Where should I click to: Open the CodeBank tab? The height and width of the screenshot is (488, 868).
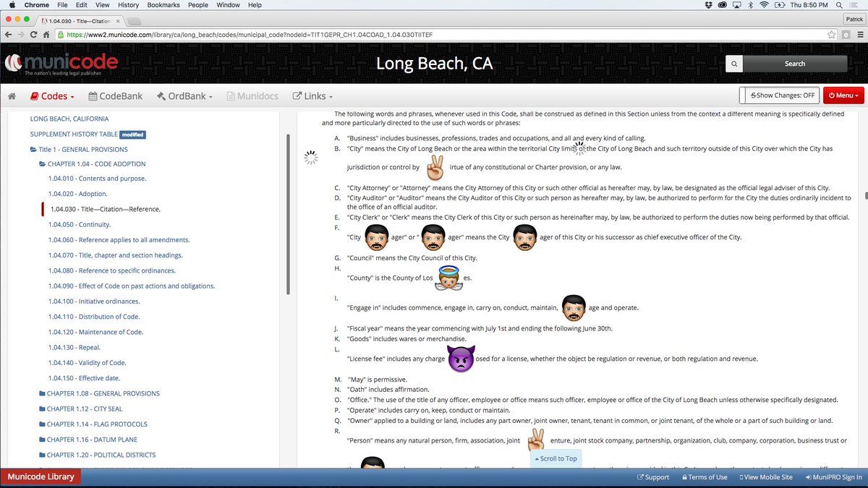tap(116, 95)
